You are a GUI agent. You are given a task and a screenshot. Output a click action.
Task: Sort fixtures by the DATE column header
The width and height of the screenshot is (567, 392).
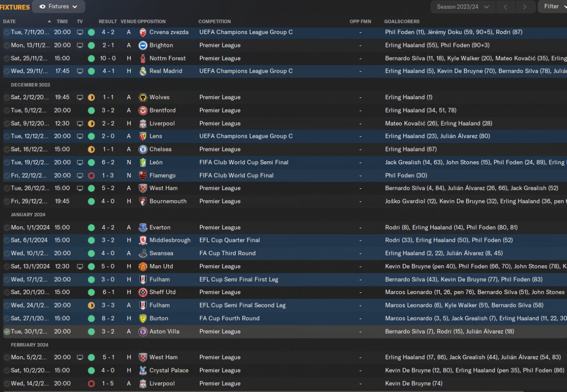pos(9,21)
